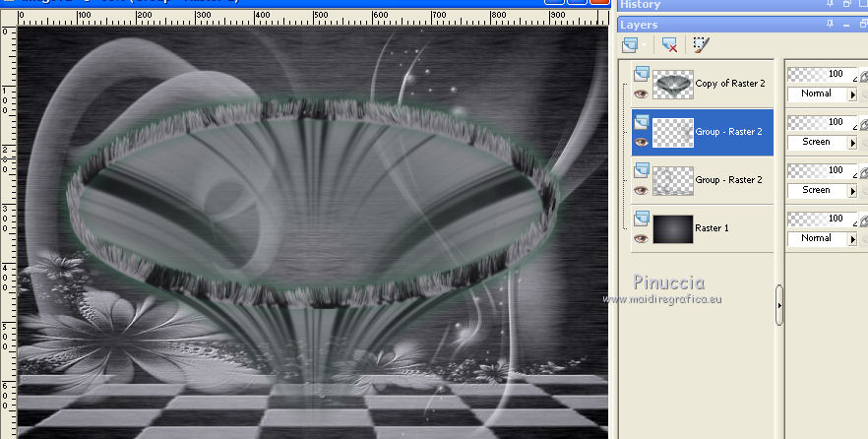Open Screen blend mode dropdown of unselected Group - Raster 2
This screenshot has width=868, height=439.
point(852,191)
